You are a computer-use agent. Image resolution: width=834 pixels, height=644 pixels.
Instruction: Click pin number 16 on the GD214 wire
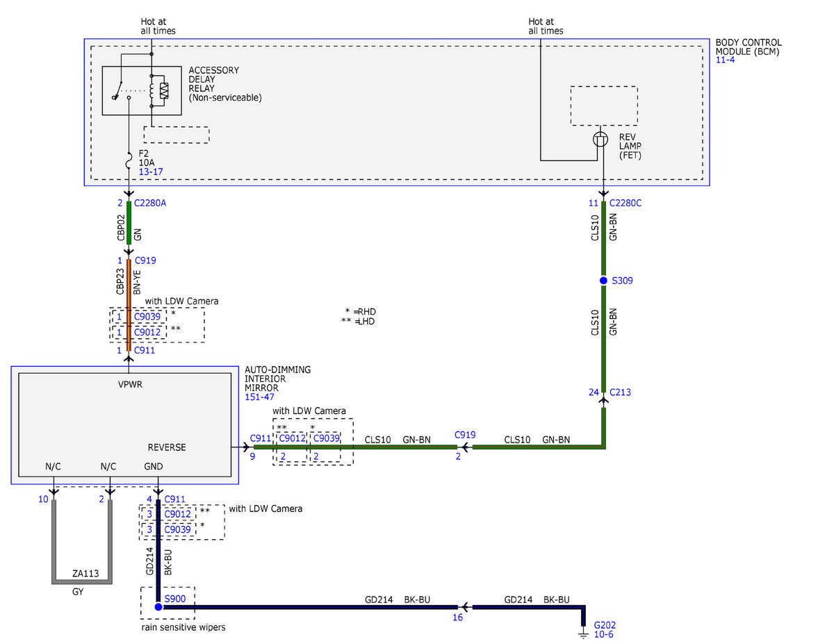457,616
